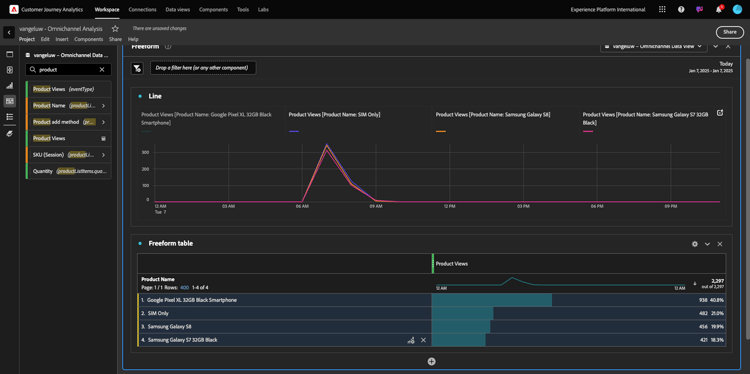750x374 pixels.
Task: Open the Visualizations bar chart icon
Action: click(x=10, y=86)
